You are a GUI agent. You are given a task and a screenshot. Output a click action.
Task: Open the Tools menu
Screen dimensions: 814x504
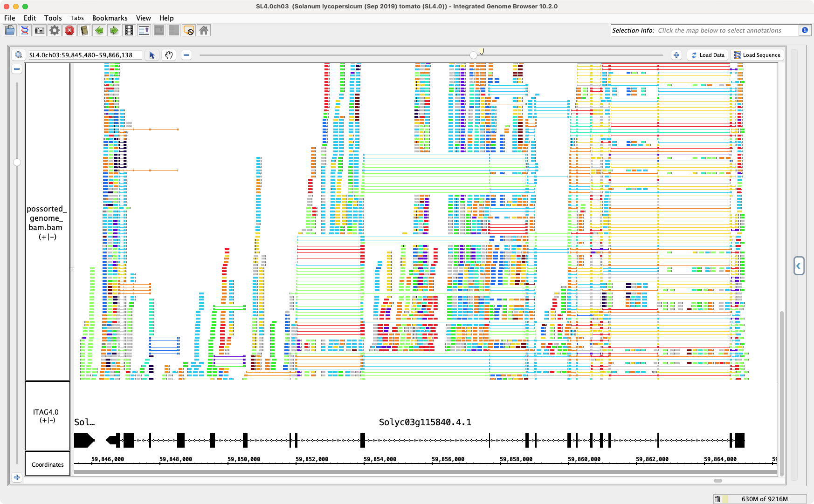[53, 18]
